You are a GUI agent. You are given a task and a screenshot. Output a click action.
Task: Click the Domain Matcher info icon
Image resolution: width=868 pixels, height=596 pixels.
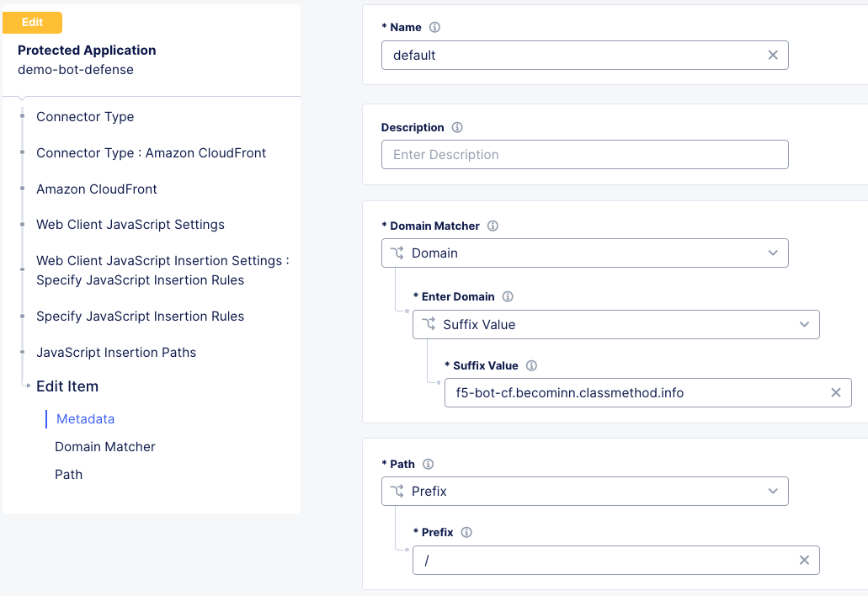pyautogui.click(x=493, y=226)
